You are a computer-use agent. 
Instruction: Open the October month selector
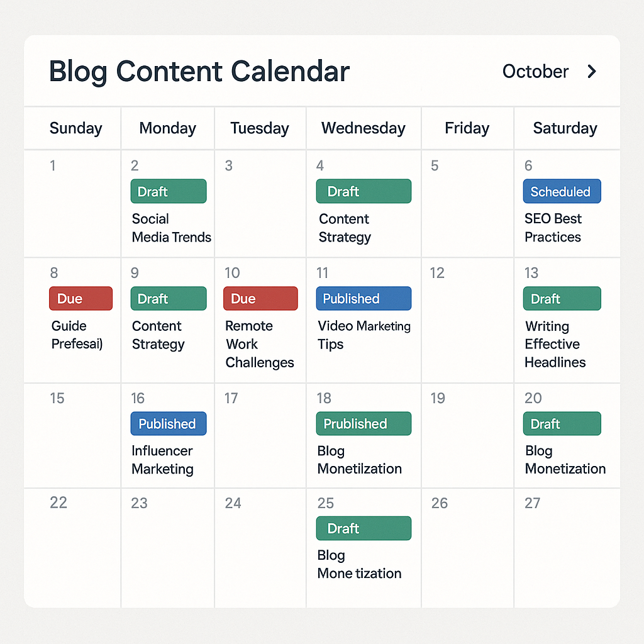pos(535,72)
